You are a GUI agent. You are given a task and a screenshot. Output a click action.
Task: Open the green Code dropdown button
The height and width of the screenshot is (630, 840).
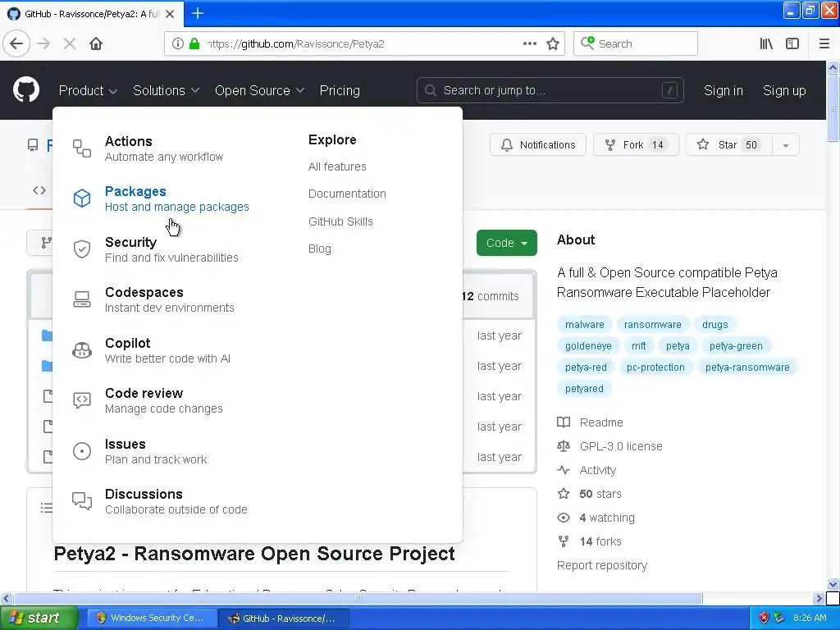point(507,243)
